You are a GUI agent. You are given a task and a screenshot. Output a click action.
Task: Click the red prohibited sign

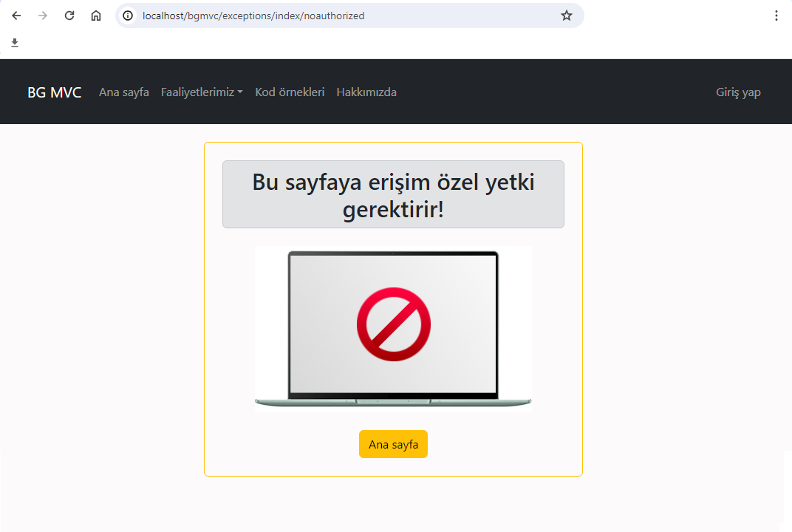393,324
